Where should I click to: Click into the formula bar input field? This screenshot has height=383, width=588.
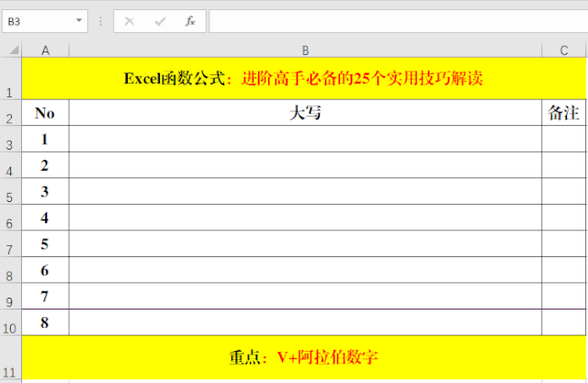(x=398, y=21)
